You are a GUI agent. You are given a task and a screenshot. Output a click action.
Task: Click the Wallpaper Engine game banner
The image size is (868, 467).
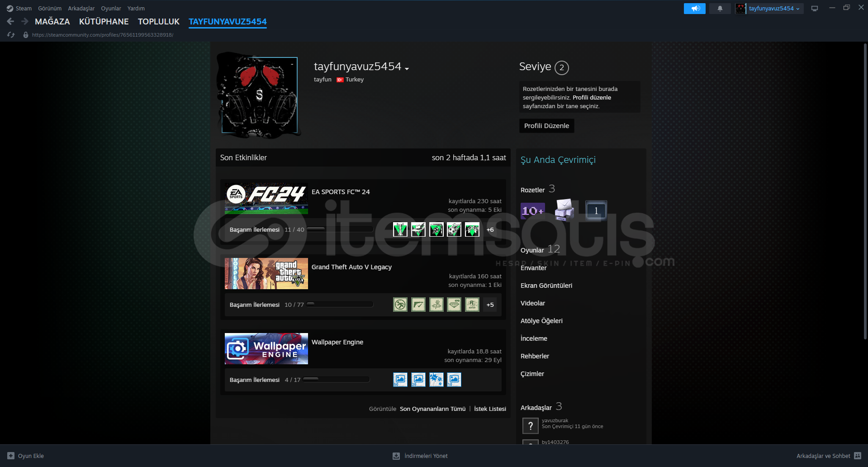[266, 348]
